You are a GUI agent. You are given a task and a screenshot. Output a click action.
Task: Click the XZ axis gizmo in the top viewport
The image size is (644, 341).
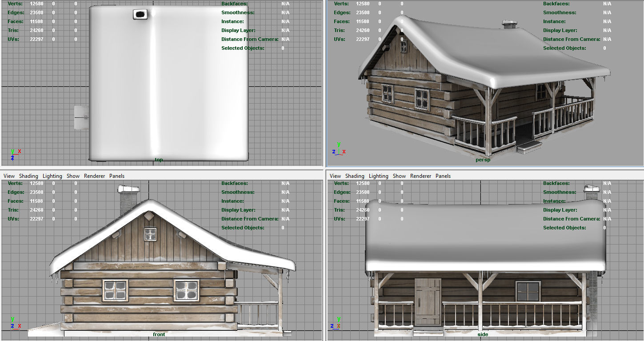(15, 154)
